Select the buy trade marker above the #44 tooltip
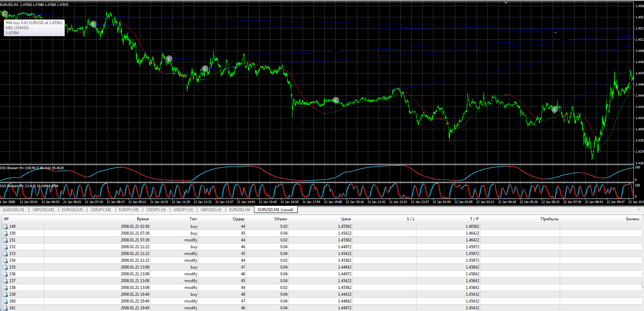Viewport: 644px width, 311px height. [4, 14]
